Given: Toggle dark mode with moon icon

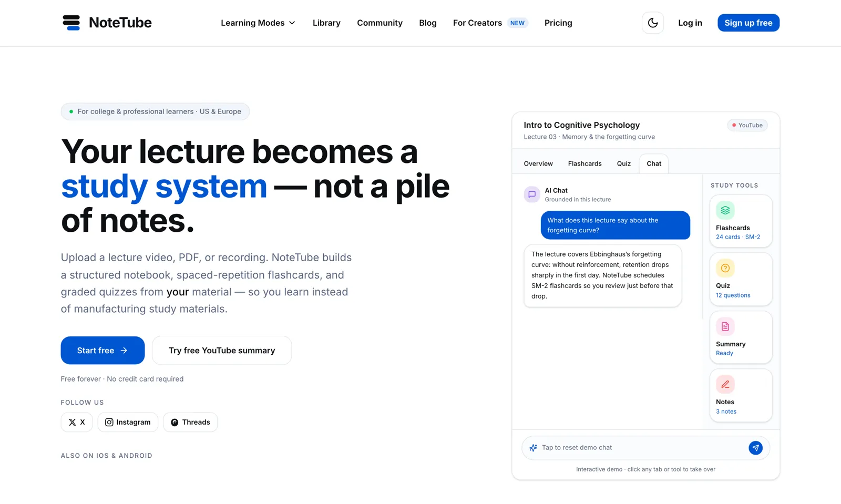Looking at the screenshot, I should 653,23.
